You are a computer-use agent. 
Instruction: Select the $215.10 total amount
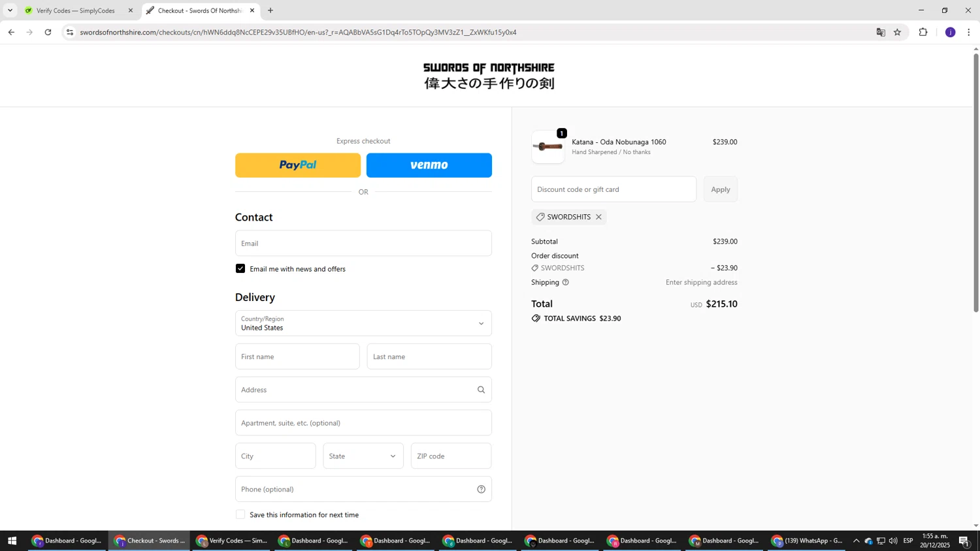[721, 304]
